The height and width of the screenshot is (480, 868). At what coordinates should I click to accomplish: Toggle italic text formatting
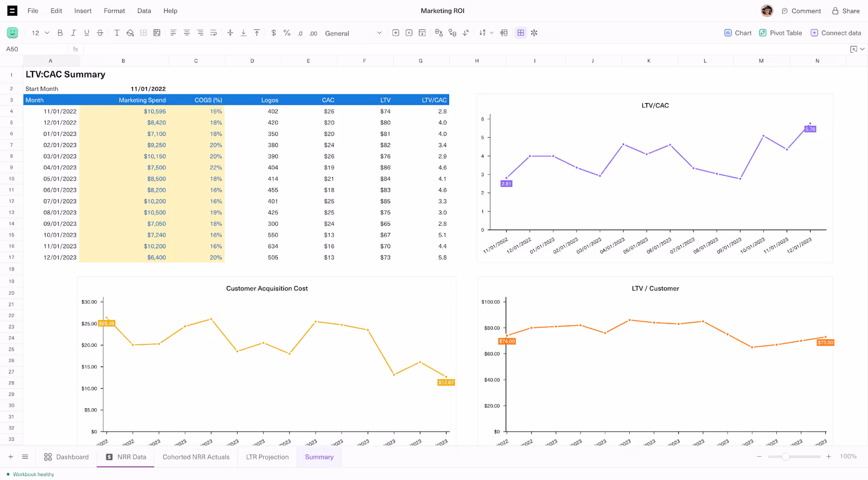(73, 33)
